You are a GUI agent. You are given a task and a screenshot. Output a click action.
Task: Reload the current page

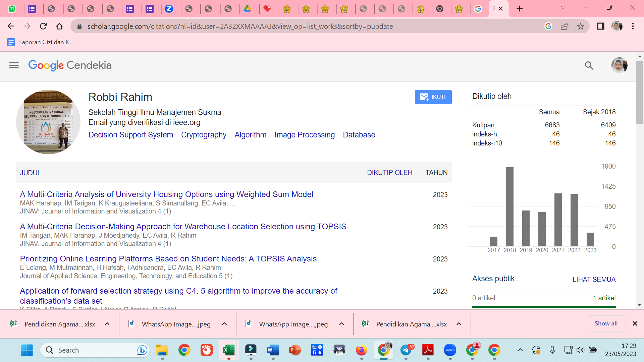pos(43,26)
